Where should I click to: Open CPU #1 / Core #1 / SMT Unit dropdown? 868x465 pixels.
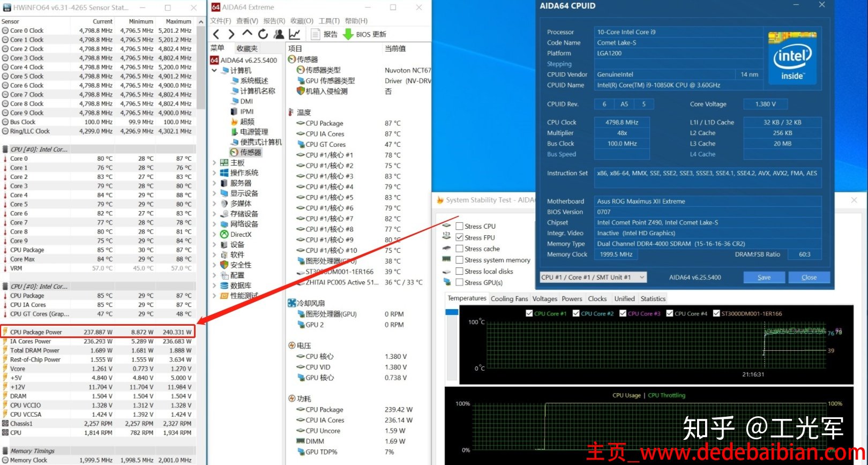593,277
